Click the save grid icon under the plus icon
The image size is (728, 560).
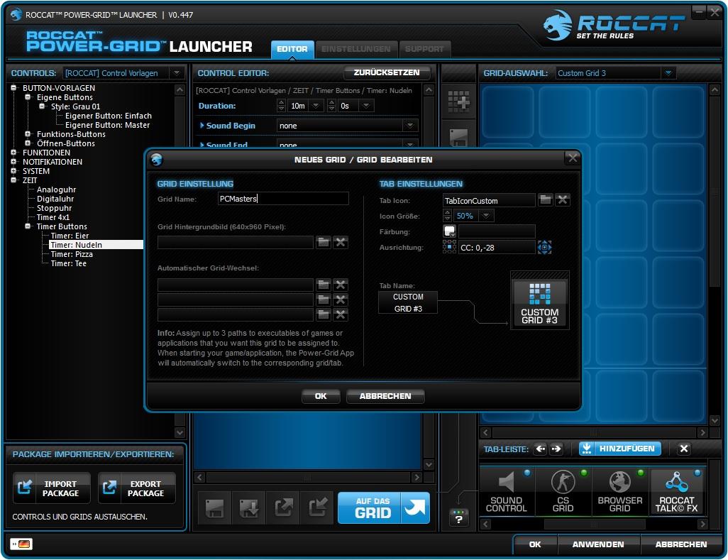458,138
